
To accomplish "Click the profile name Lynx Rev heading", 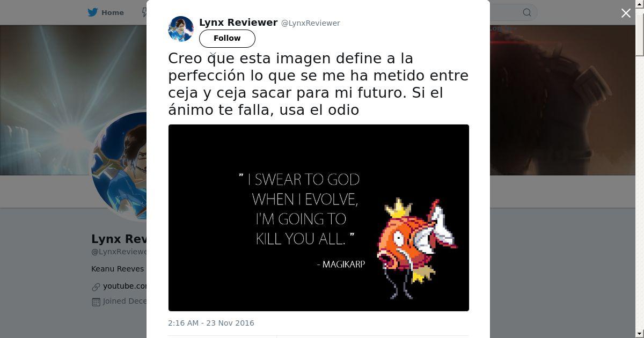I will tap(119, 239).
